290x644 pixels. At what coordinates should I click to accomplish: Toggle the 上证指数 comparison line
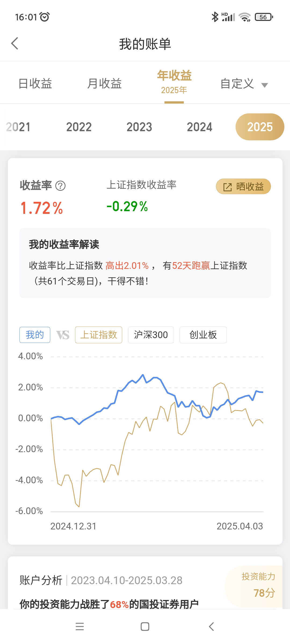tap(99, 335)
